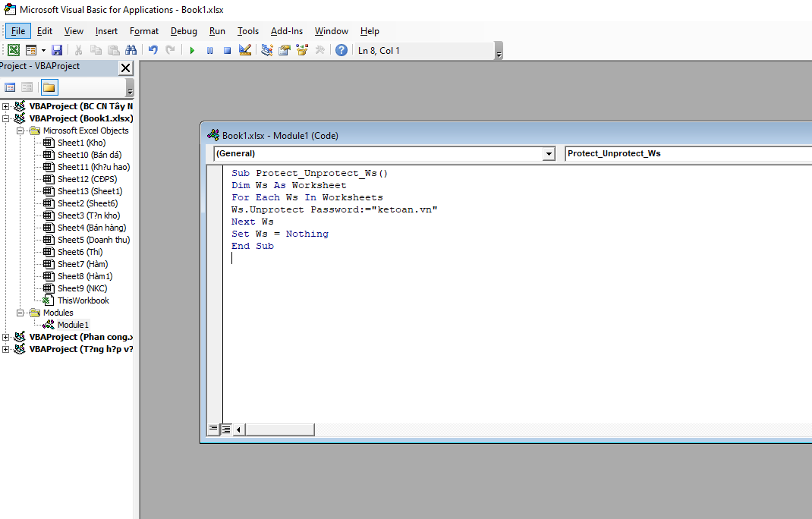Open the Visual Basic Help icon
Screen dimensions: 812x519
341,51
